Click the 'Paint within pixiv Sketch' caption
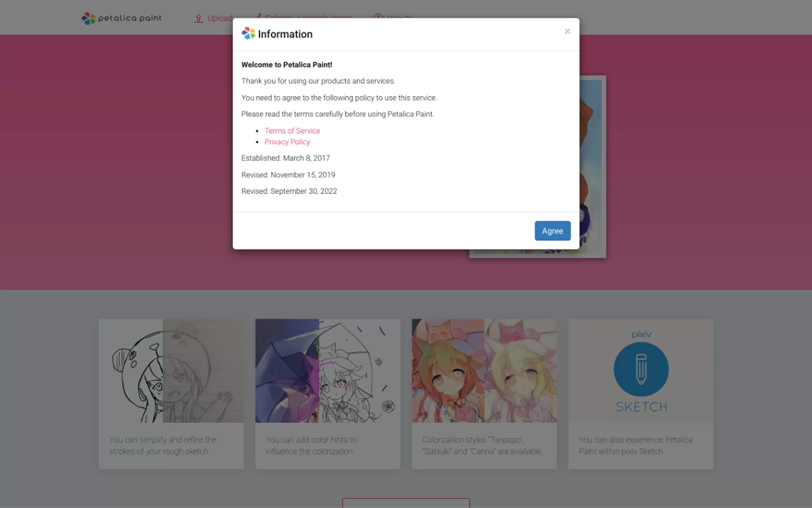The width and height of the screenshot is (812, 508). 635,445
